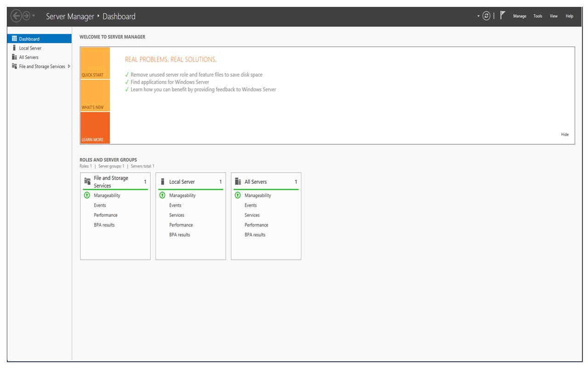Select Dashboard in the left sidebar

click(x=40, y=39)
